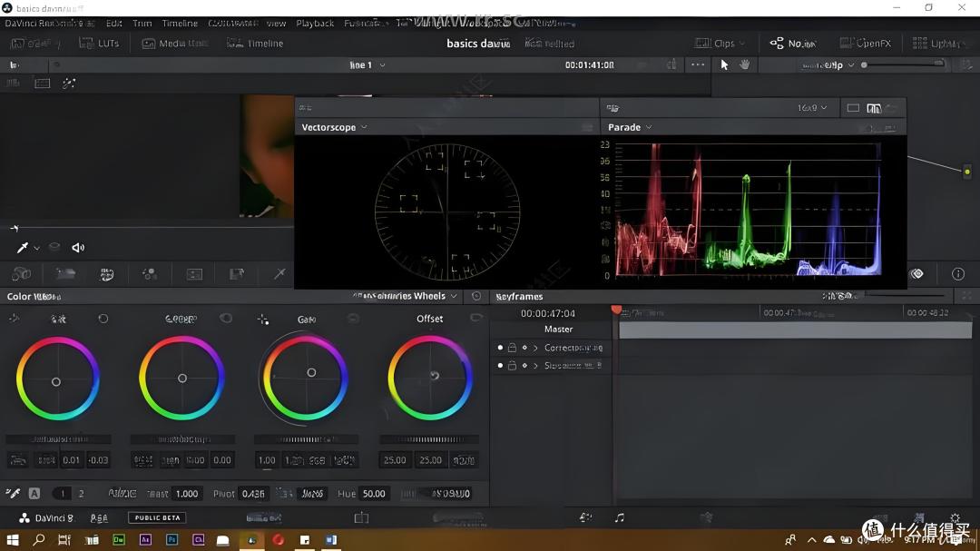
Task: Click the Lift black point picker crosshair
Action: tap(14, 319)
